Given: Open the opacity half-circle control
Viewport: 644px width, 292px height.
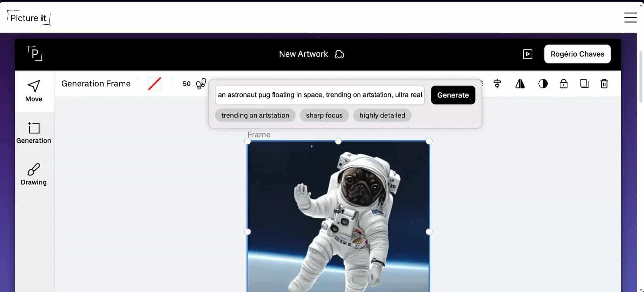Looking at the screenshot, I should [x=543, y=84].
